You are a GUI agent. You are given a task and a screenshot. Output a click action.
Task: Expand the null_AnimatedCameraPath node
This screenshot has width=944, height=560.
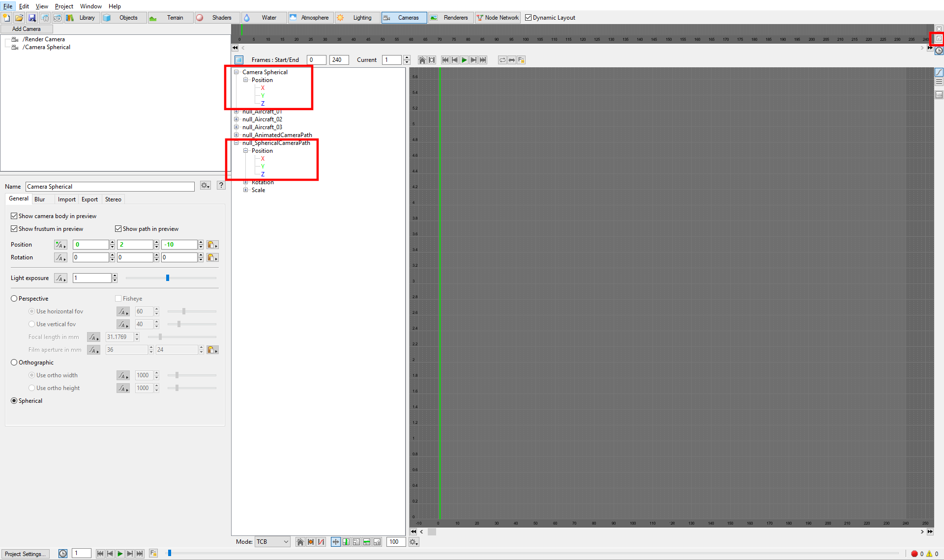[x=236, y=135]
